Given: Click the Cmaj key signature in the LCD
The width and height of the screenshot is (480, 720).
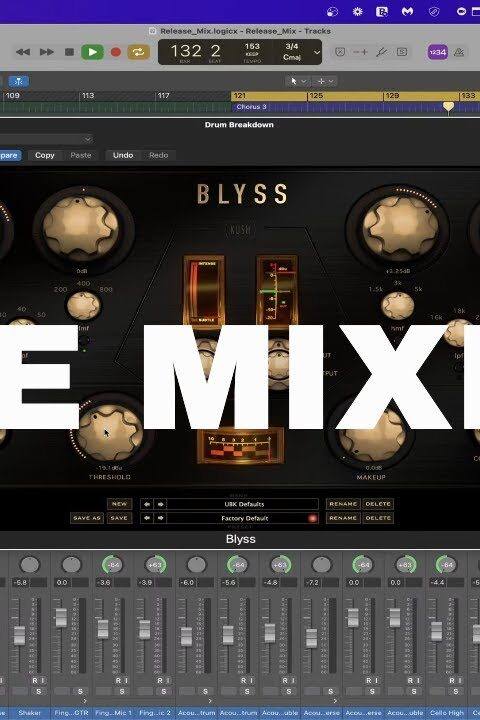Looking at the screenshot, I should (x=292, y=57).
